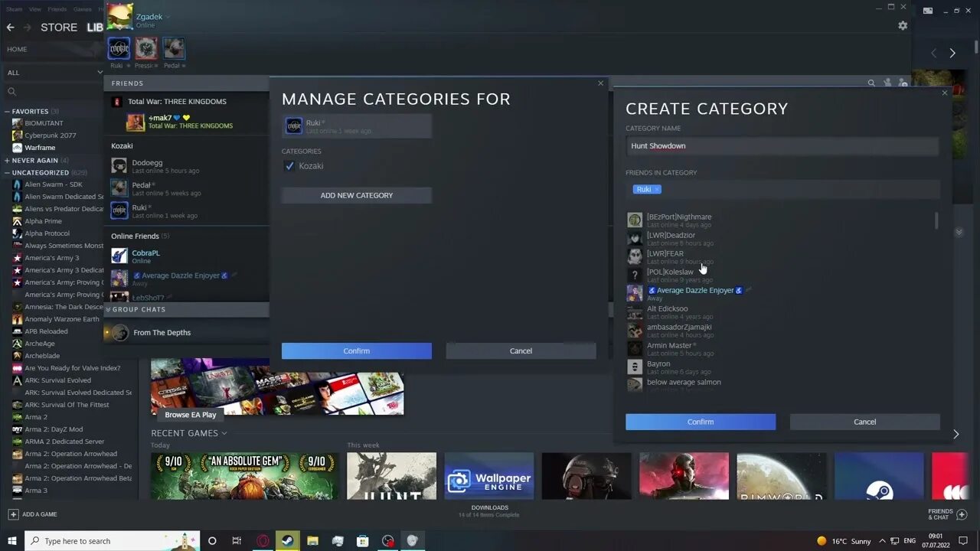Click Zgadek profile avatar
Image resolution: width=980 pixels, height=551 pixels.
pos(119,17)
